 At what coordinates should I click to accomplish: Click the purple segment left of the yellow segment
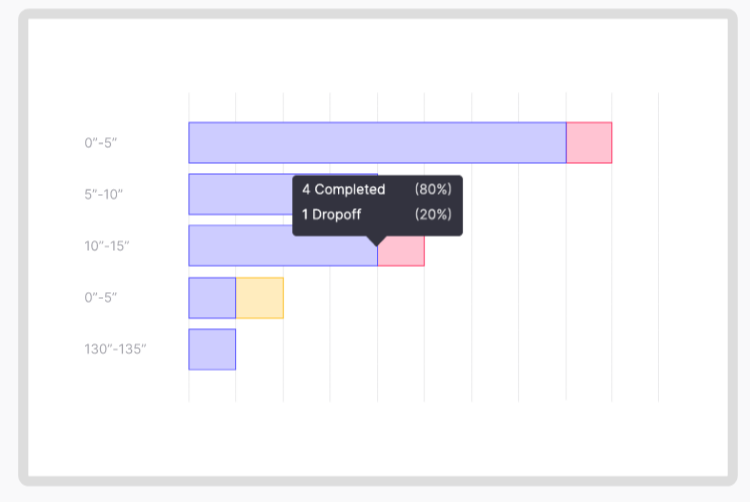pos(212,298)
